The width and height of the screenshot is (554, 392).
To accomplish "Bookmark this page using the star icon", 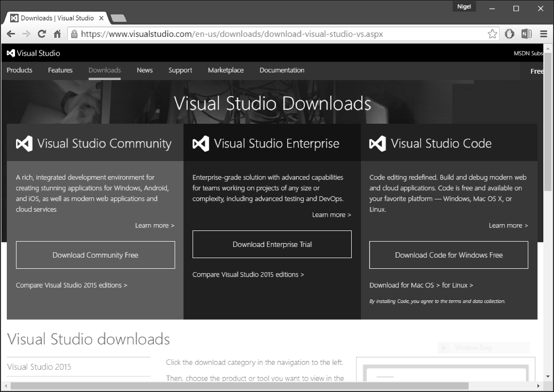I will pyautogui.click(x=492, y=34).
